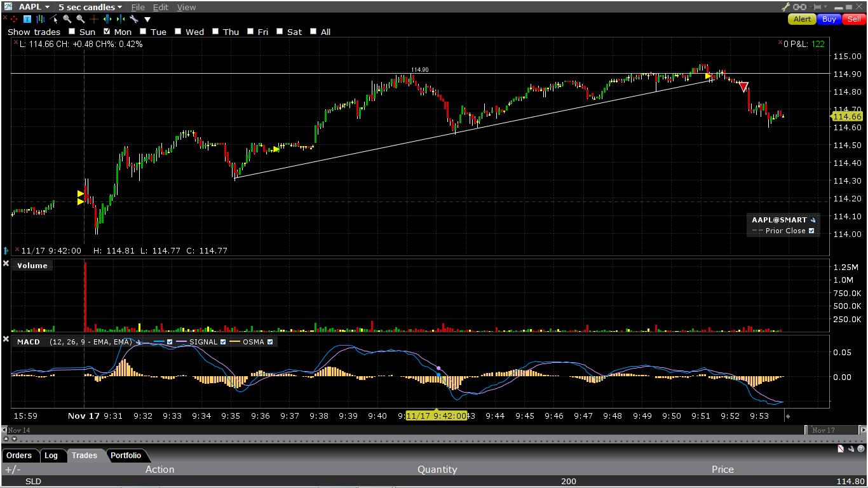Open chart settings with the toolbar wrench
This screenshot has height=488, width=868.
click(x=133, y=19)
